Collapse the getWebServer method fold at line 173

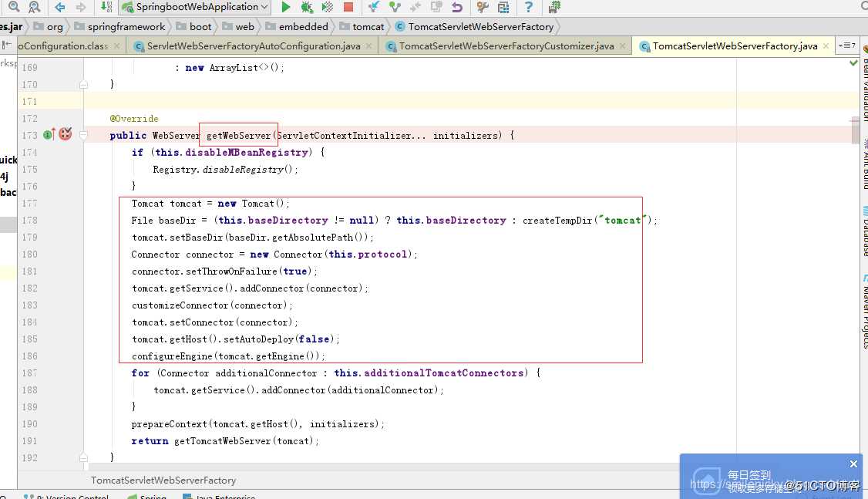tap(83, 134)
